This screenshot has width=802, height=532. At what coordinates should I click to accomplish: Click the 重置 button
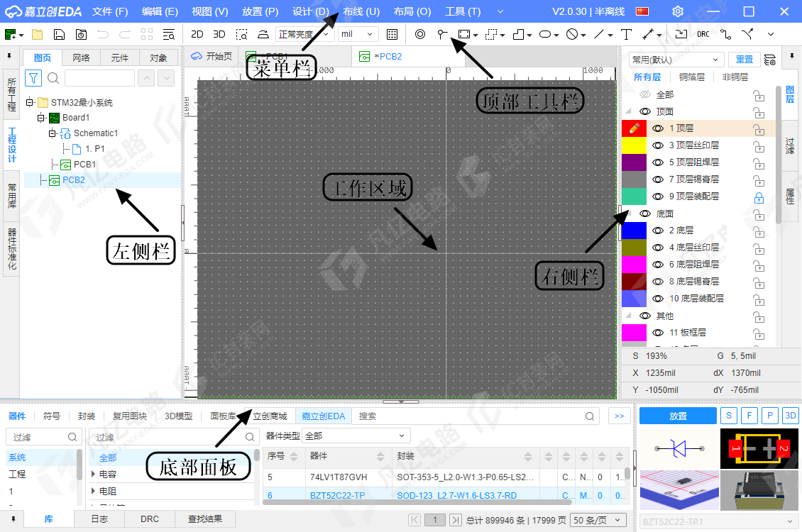coord(745,60)
